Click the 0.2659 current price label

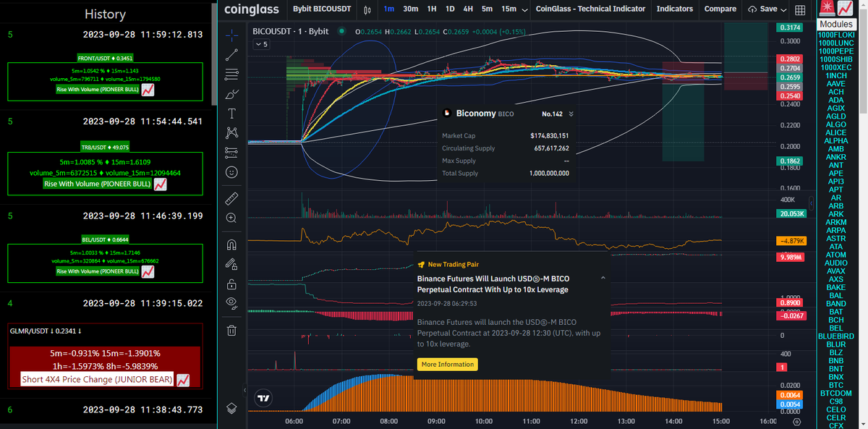[x=788, y=77]
